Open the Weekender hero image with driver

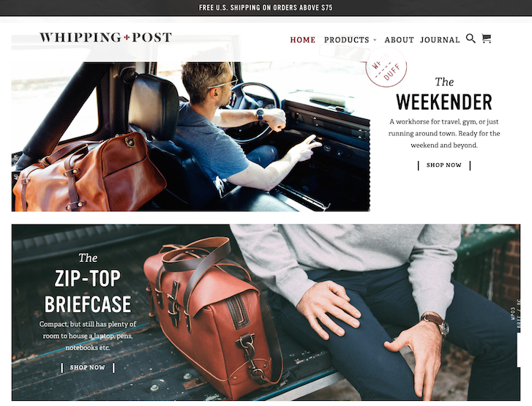[x=191, y=136]
